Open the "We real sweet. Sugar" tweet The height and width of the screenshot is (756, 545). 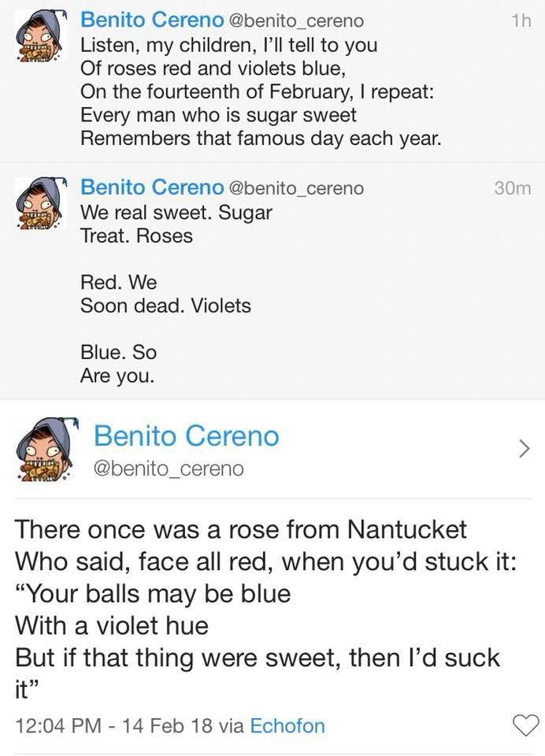[x=176, y=213]
